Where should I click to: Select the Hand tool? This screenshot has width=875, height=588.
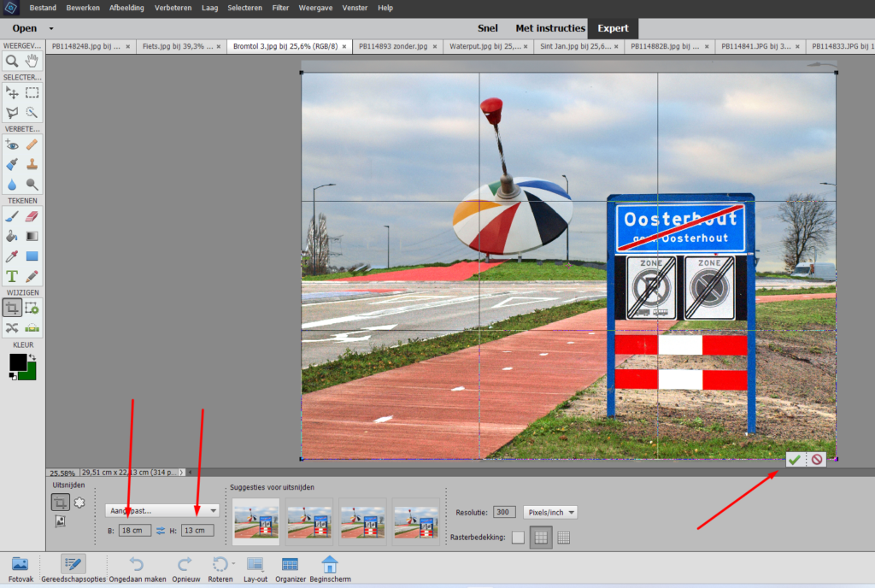point(32,61)
